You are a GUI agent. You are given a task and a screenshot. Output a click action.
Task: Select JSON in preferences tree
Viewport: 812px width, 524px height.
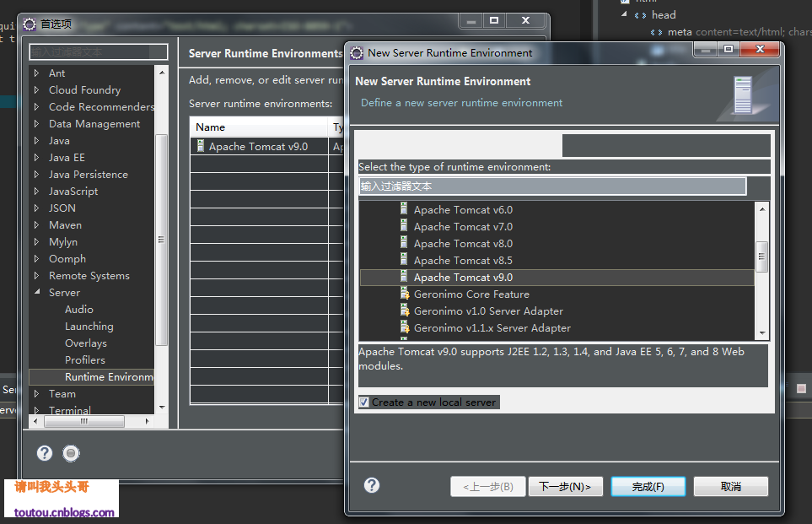(x=62, y=208)
